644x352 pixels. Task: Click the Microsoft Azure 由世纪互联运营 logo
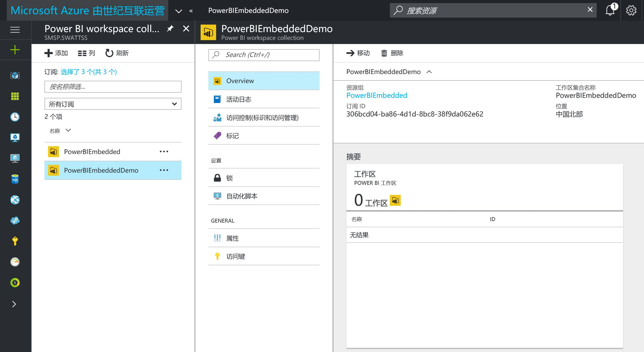click(x=87, y=11)
